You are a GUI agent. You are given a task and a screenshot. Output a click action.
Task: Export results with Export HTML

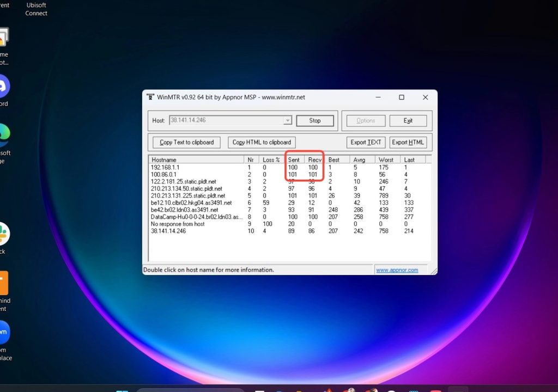[x=408, y=142]
